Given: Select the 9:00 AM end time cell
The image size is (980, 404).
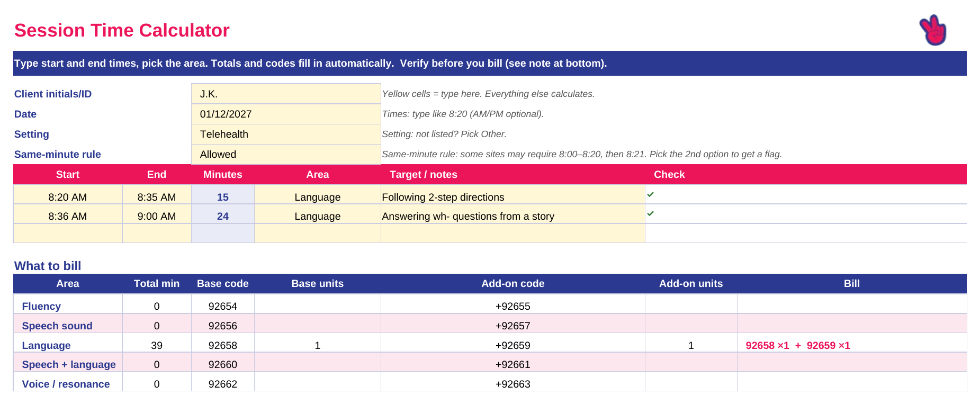Looking at the screenshot, I should click(157, 214).
